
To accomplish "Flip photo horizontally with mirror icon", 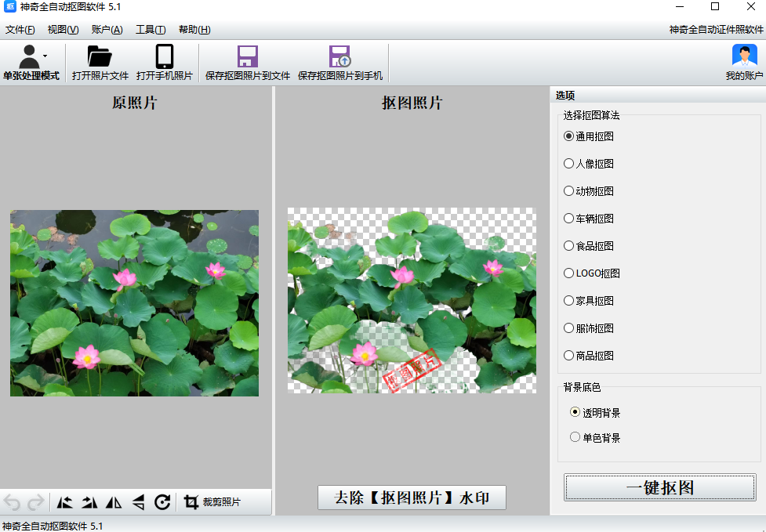I will point(114,502).
